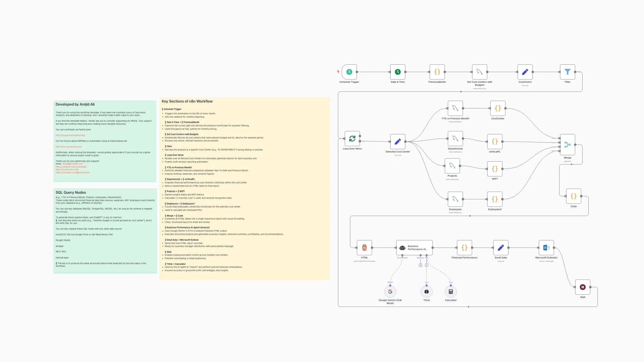Screen dimensions: 644x362
Task: Open the Business Performance AI agent node
Action: click(x=415, y=248)
